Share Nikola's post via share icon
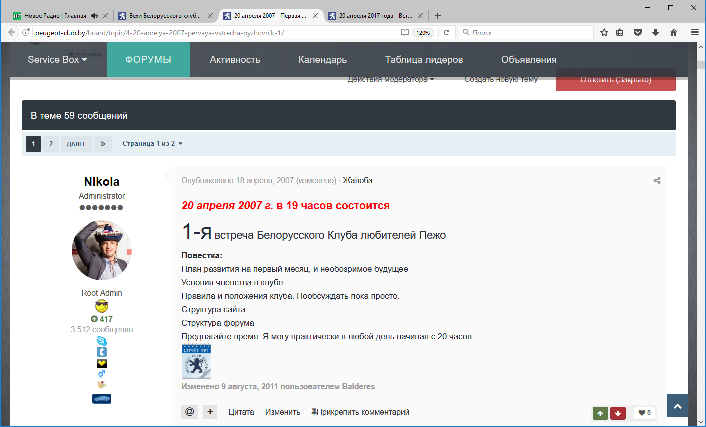 click(x=657, y=181)
